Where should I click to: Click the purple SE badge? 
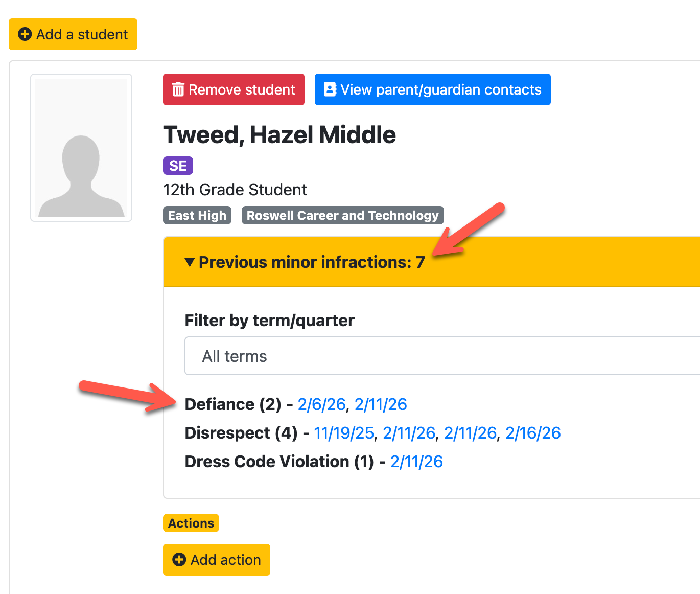pos(178,166)
